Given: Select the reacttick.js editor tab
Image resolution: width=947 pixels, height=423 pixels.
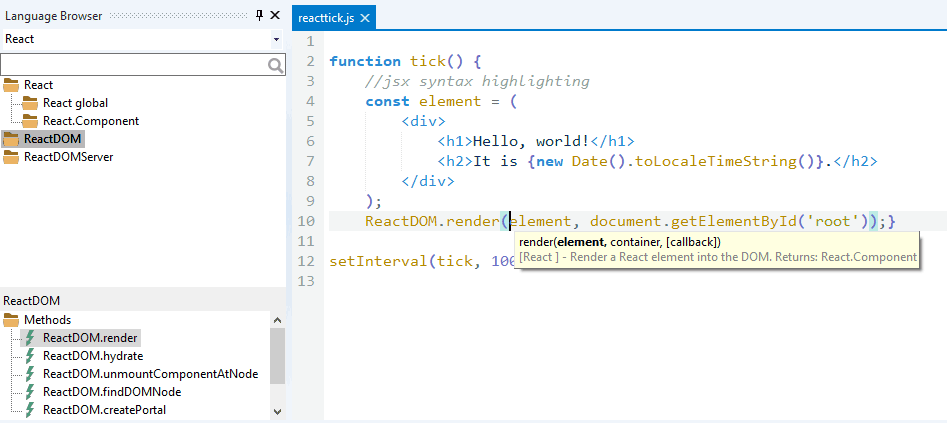Looking at the screenshot, I should (325, 19).
